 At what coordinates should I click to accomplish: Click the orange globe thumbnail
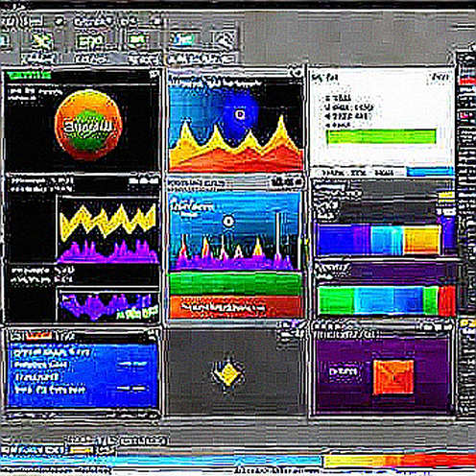click(88, 125)
